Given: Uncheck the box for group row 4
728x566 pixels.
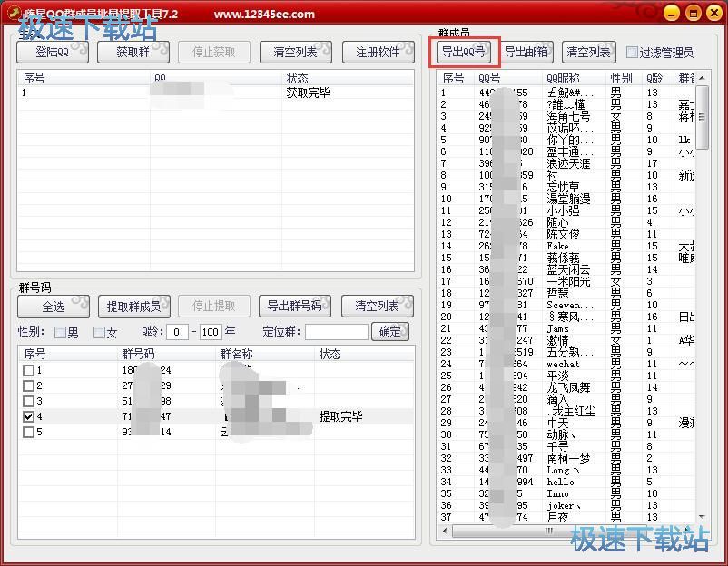Looking at the screenshot, I should [28, 416].
